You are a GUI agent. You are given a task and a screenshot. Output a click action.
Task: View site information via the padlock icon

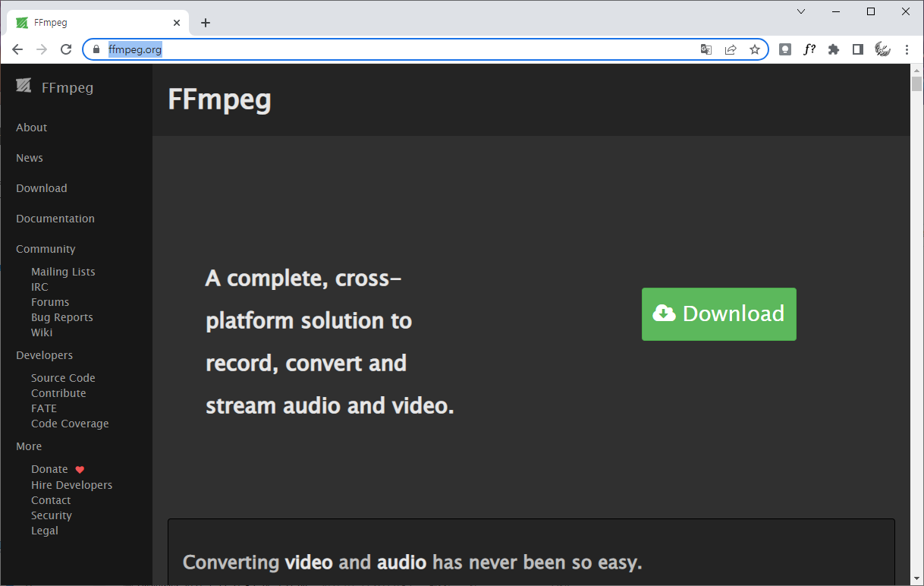coord(96,49)
